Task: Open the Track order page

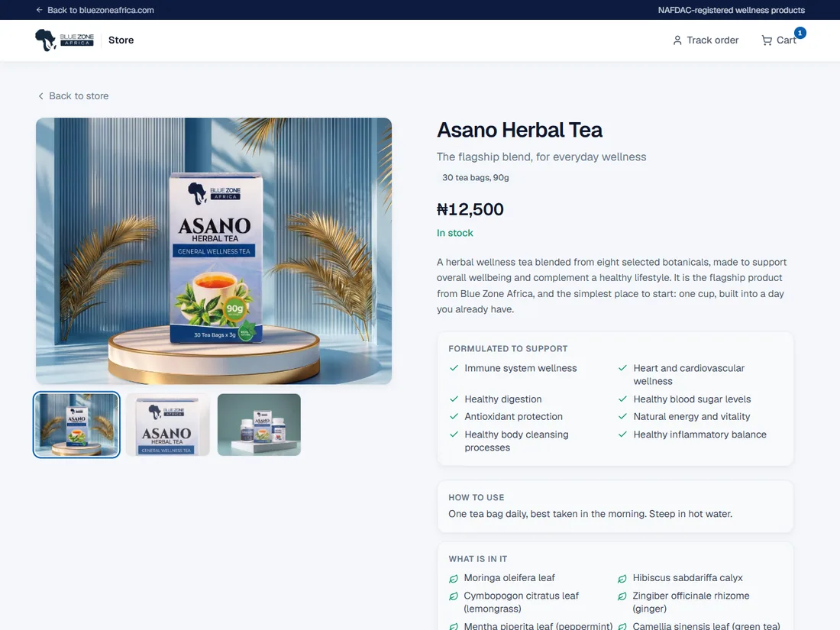Action: 706,40
